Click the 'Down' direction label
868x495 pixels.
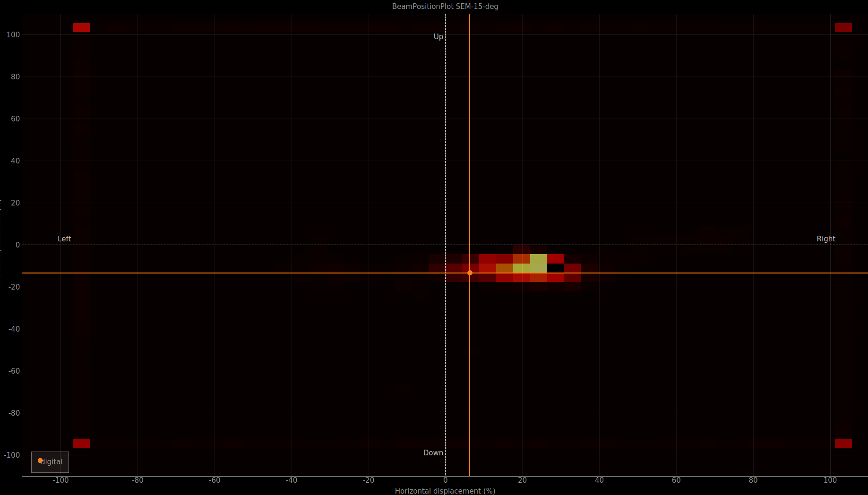[433, 452]
